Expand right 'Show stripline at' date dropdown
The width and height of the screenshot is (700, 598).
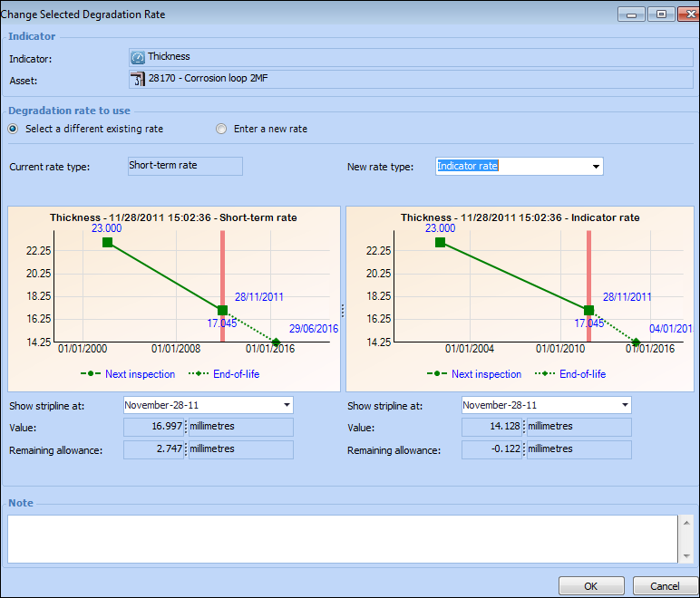coord(624,405)
